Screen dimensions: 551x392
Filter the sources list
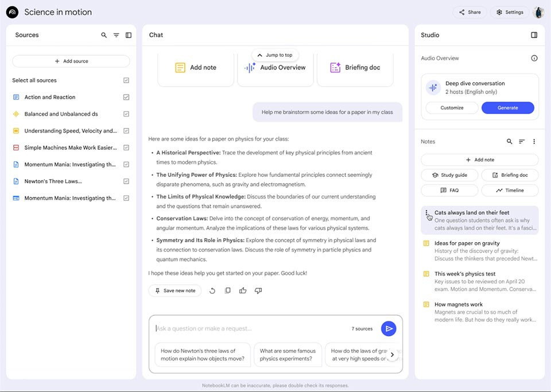(116, 35)
